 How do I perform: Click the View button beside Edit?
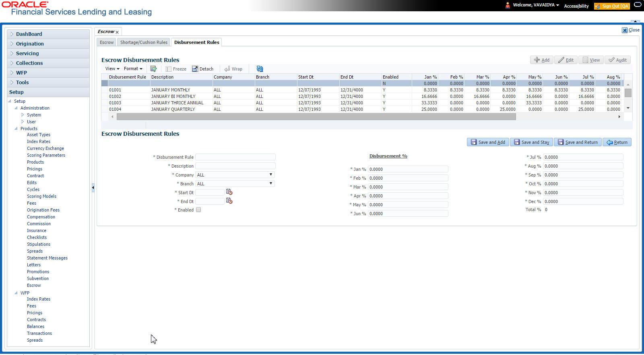pyautogui.click(x=591, y=60)
